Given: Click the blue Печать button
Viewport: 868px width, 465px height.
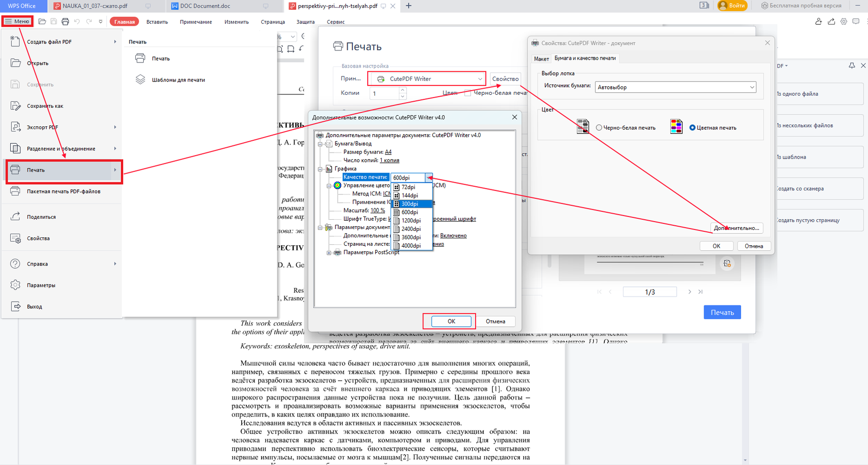Looking at the screenshot, I should [722, 312].
